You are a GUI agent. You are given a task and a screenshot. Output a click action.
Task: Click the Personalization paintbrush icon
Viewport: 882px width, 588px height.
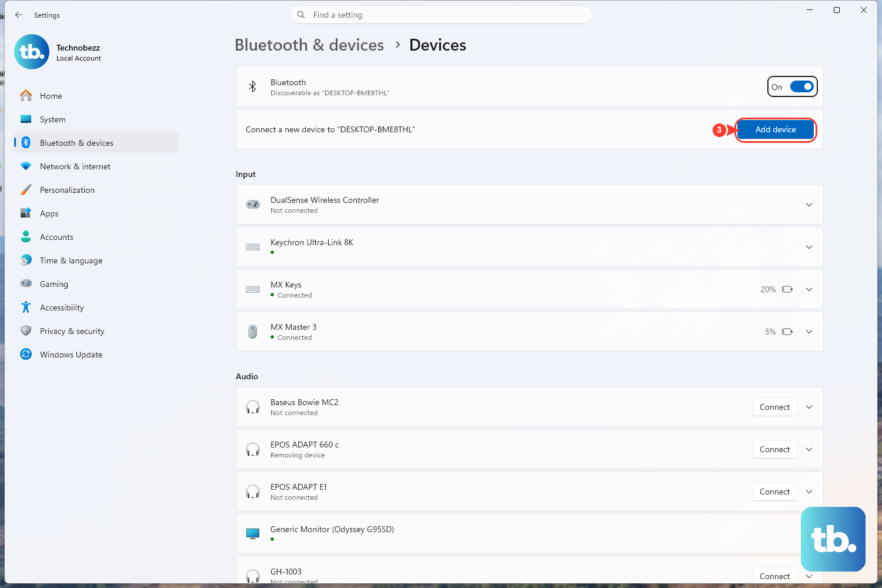(26, 189)
